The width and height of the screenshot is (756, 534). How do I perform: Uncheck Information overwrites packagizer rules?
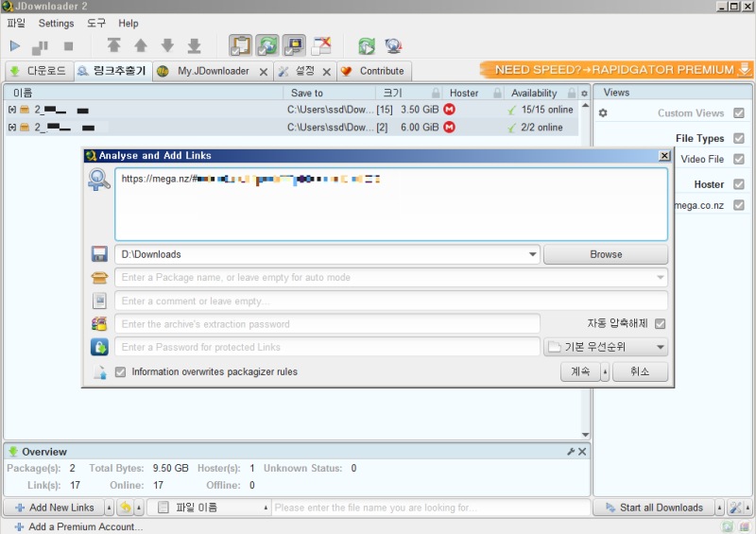click(x=121, y=372)
